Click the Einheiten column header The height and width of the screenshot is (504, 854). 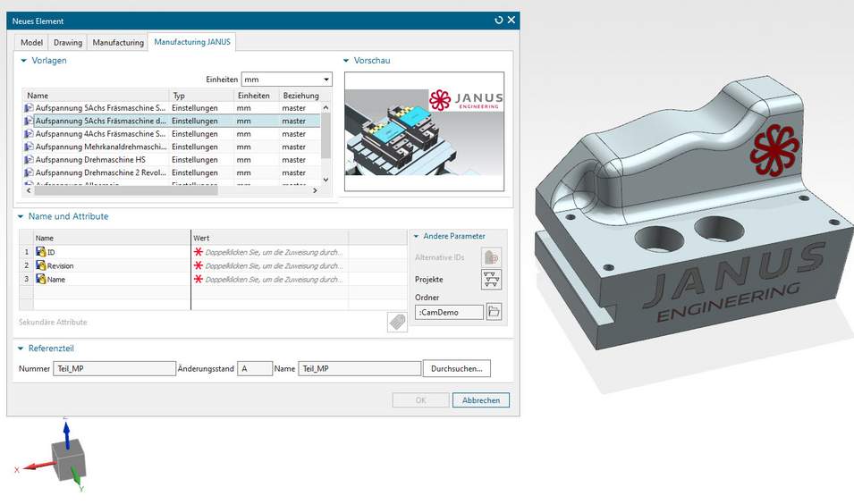[257, 96]
